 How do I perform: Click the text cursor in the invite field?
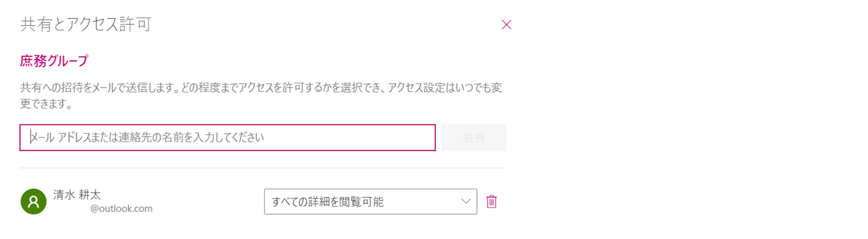point(31,137)
